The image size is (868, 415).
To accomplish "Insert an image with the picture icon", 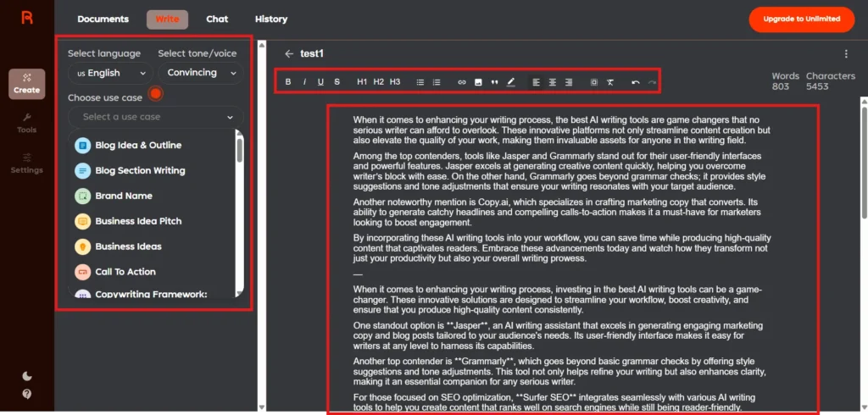I will (x=478, y=82).
